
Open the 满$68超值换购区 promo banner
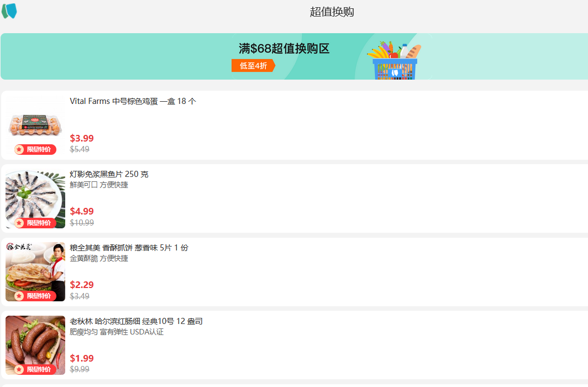tap(294, 56)
